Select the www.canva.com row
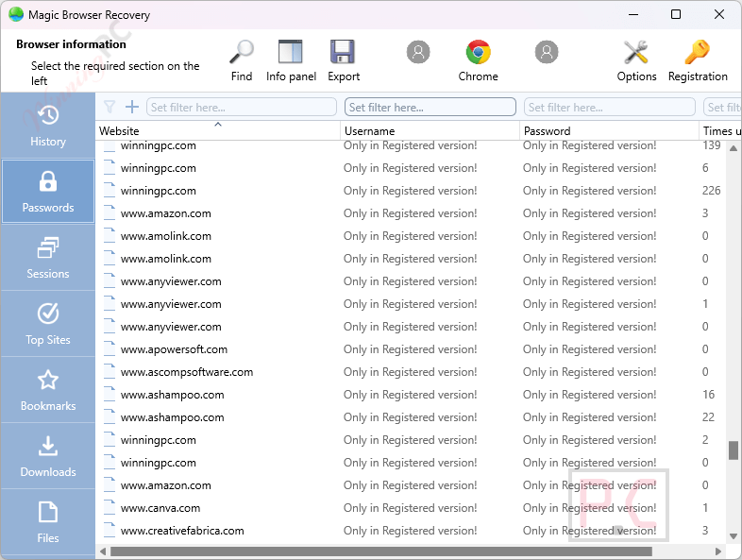Screen dimensions: 742x560 pyautogui.click(x=411, y=508)
